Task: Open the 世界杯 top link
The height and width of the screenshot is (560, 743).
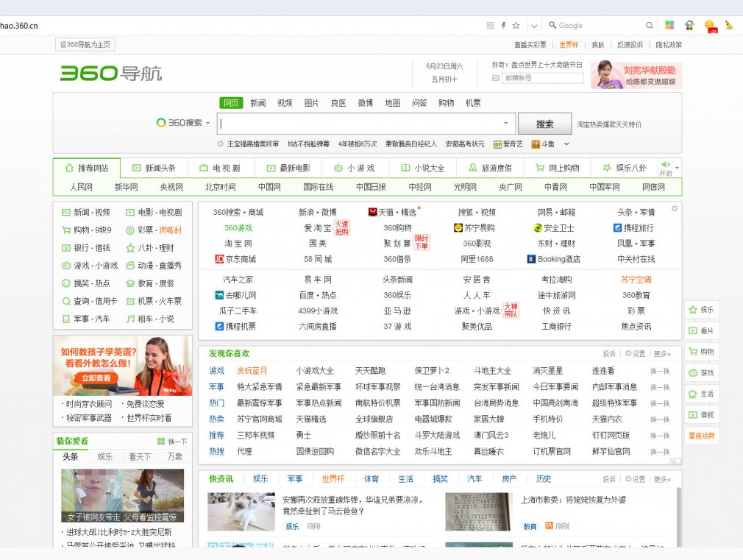Action: [569, 45]
